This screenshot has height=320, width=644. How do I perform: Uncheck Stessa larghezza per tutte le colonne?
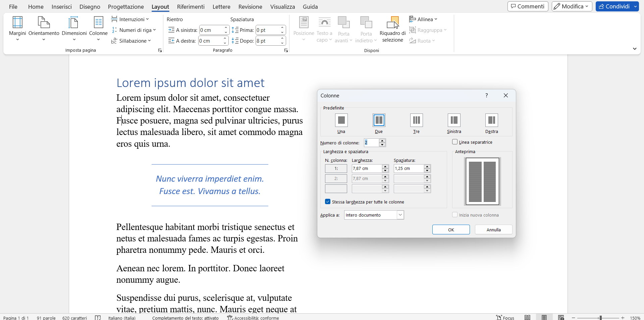(x=328, y=202)
